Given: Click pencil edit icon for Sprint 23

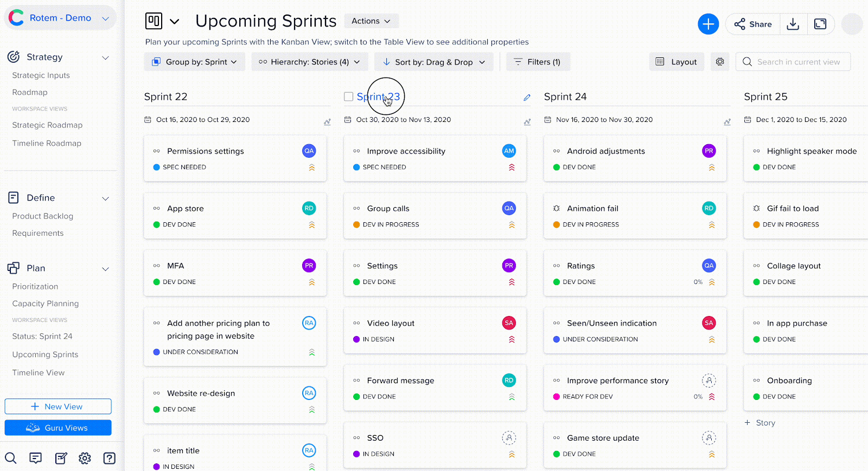Looking at the screenshot, I should point(527,98).
